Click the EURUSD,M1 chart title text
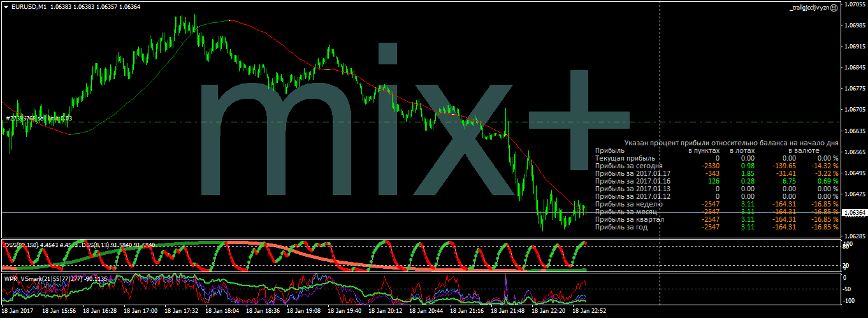The image size is (868, 318). pyautogui.click(x=29, y=6)
